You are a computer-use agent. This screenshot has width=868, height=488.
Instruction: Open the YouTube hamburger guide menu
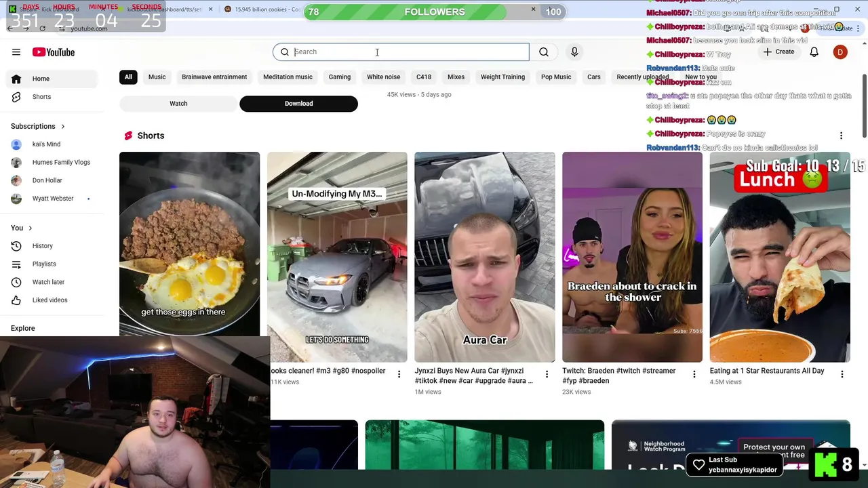pos(16,52)
